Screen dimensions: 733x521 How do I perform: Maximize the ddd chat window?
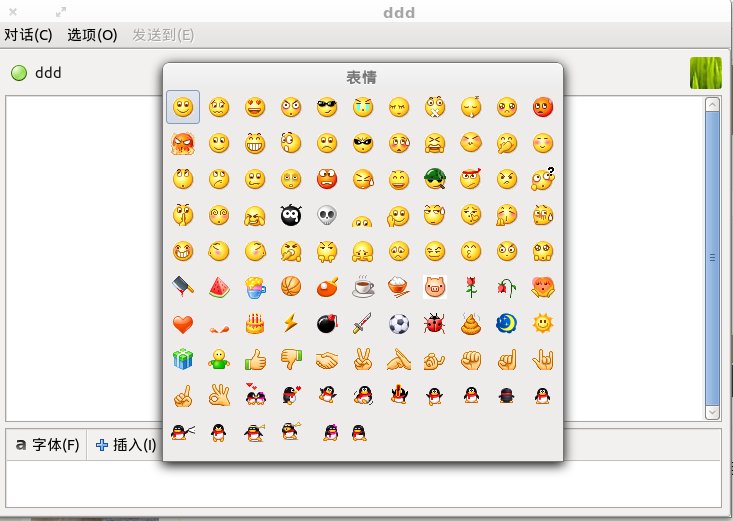[x=61, y=12]
